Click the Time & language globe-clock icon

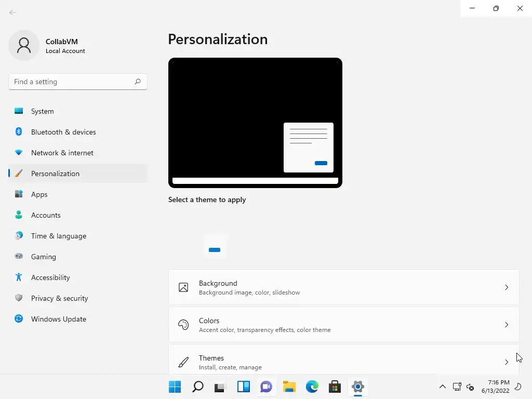click(x=19, y=235)
